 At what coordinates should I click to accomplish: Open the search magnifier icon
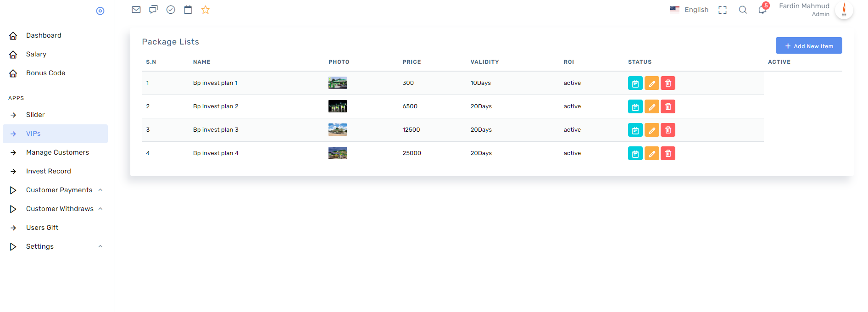(x=743, y=10)
